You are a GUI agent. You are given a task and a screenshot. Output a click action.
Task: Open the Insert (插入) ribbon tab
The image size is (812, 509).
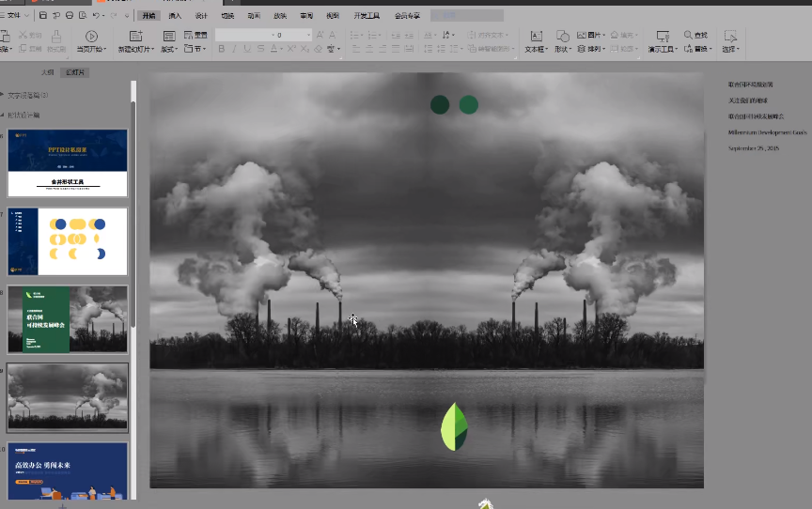(175, 16)
